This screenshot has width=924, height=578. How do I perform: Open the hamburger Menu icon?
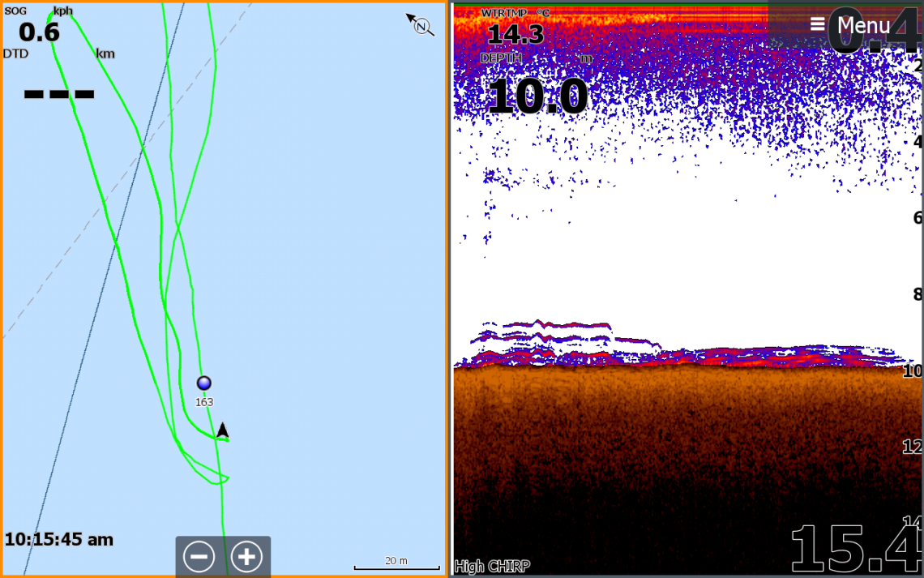click(x=816, y=24)
